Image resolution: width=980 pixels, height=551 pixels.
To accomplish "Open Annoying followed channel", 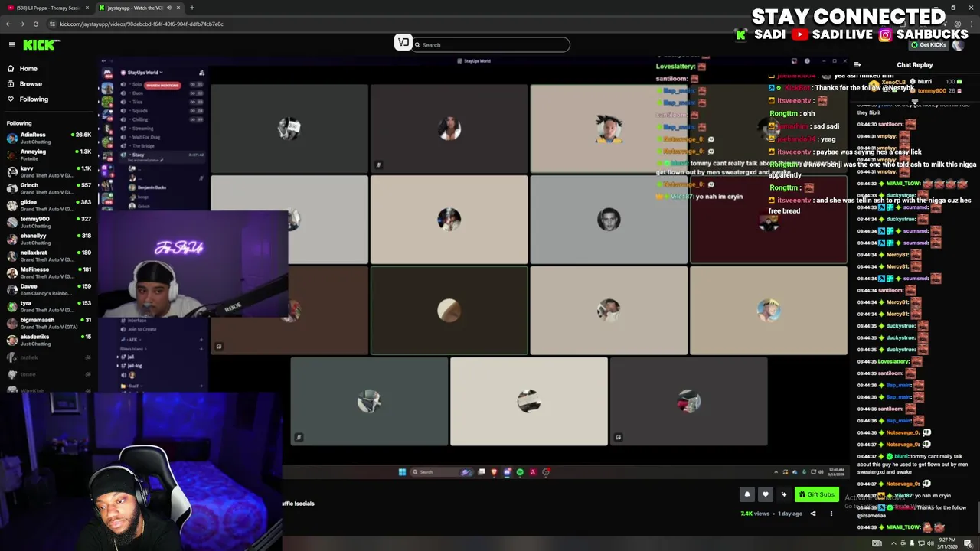I will pos(48,155).
